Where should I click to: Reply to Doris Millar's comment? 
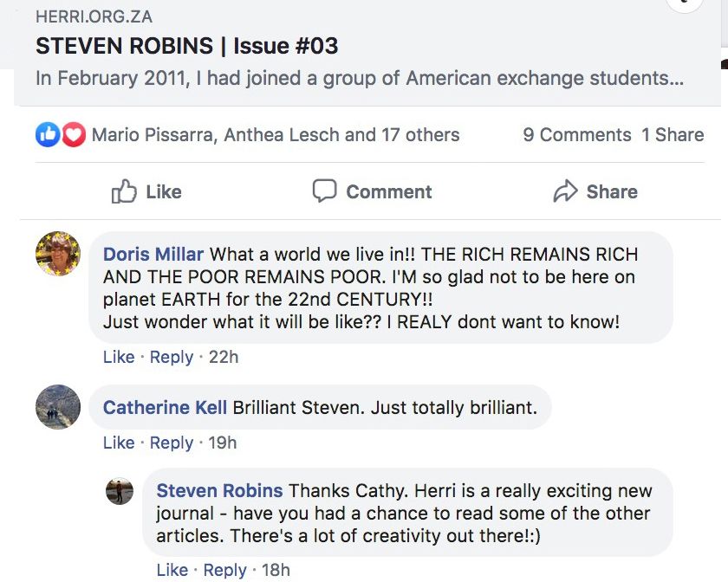coord(172,357)
